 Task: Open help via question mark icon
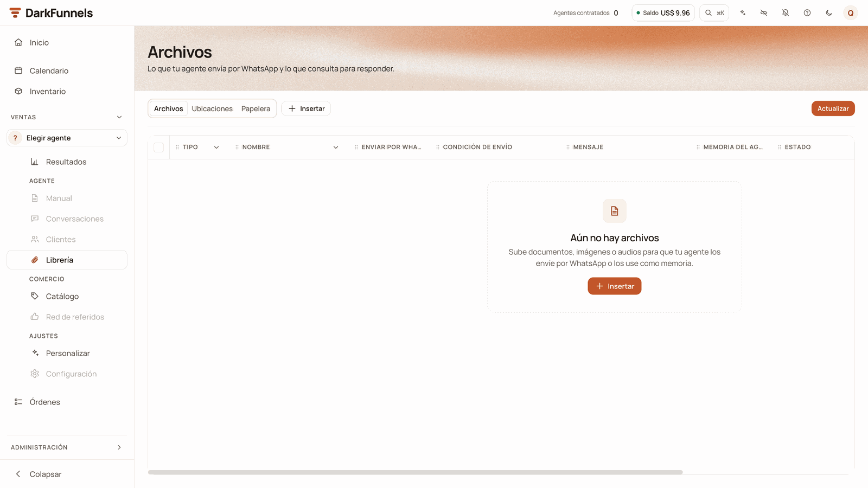coord(807,13)
